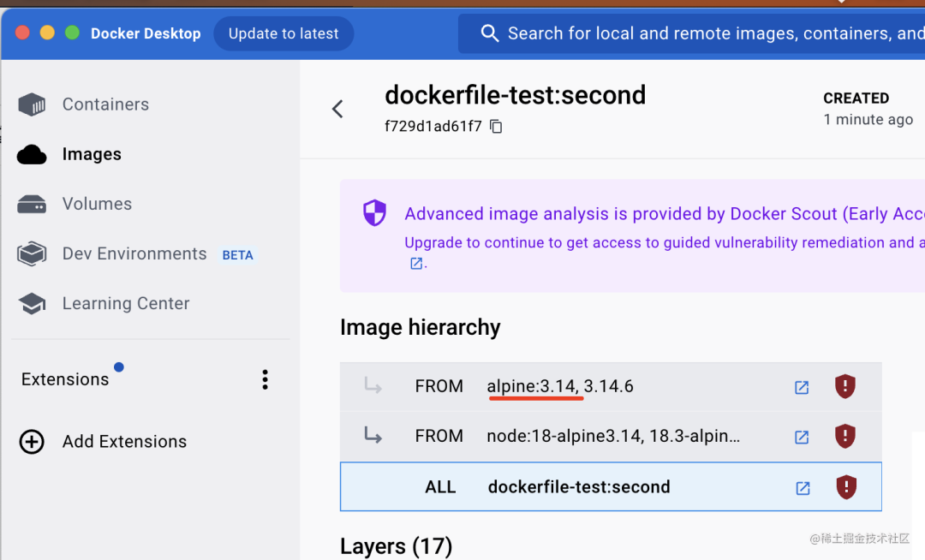Image resolution: width=925 pixels, height=560 pixels.
Task: Click vulnerability shield on node:18-alpine3.14 row
Action: pyautogui.click(x=845, y=436)
